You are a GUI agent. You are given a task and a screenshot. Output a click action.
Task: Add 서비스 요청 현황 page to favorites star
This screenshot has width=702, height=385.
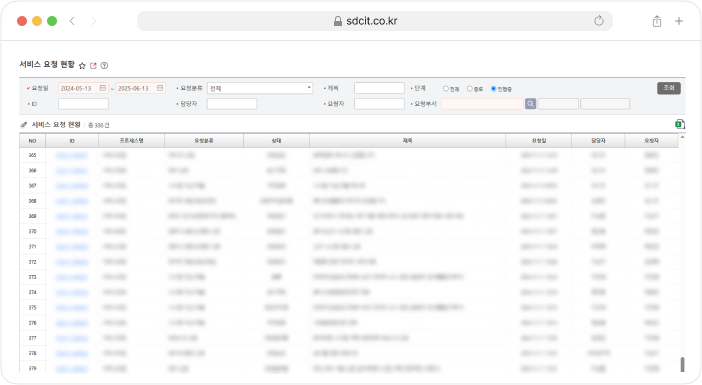click(x=82, y=66)
